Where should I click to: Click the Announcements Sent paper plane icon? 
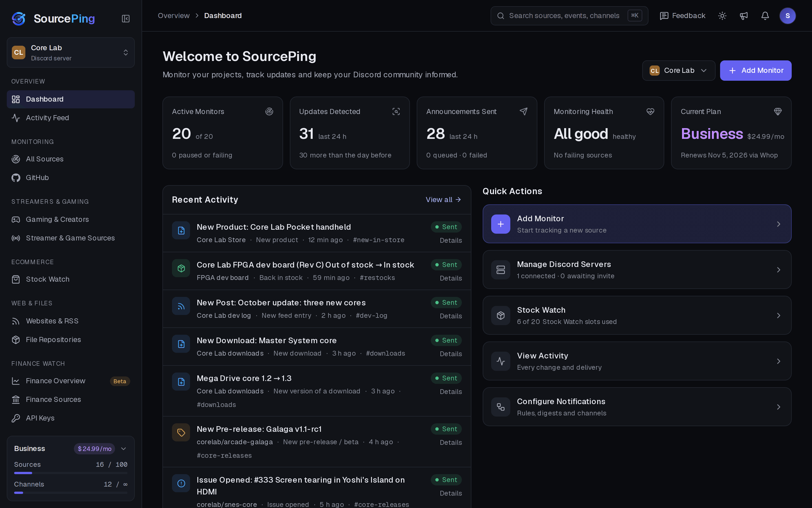(x=524, y=111)
